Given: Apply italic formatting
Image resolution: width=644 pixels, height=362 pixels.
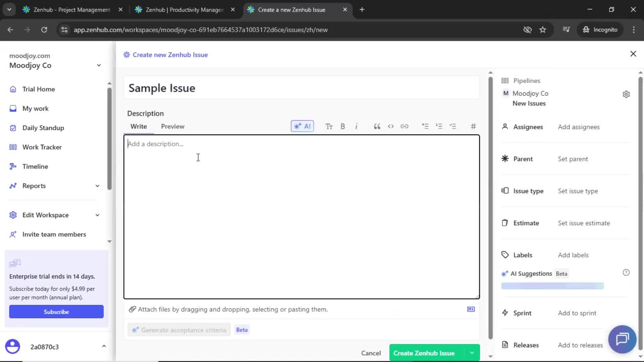Looking at the screenshot, I should [357, 126].
